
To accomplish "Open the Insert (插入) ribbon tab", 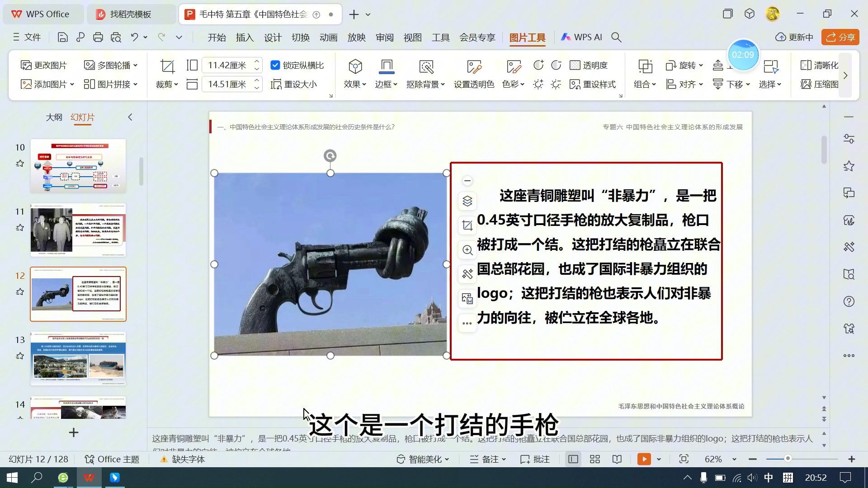I will [x=245, y=38].
